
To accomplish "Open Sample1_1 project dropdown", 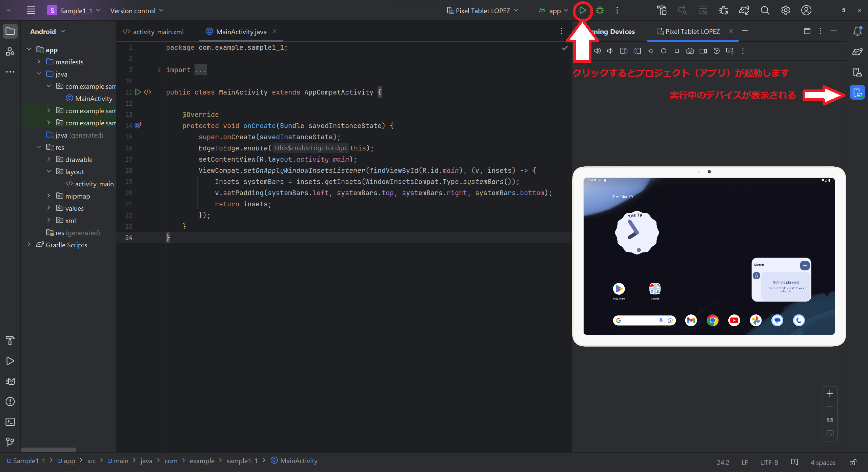I will [x=74, y=11].
